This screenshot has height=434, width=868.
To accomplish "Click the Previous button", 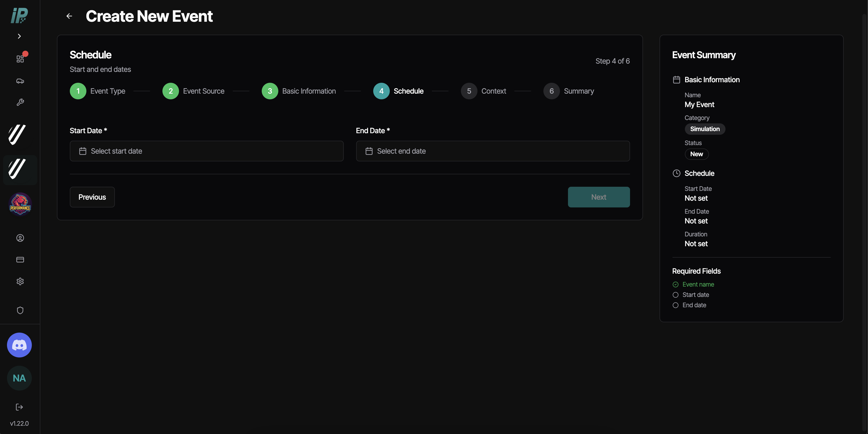I will pyautogui.click(x=92, y=197).
